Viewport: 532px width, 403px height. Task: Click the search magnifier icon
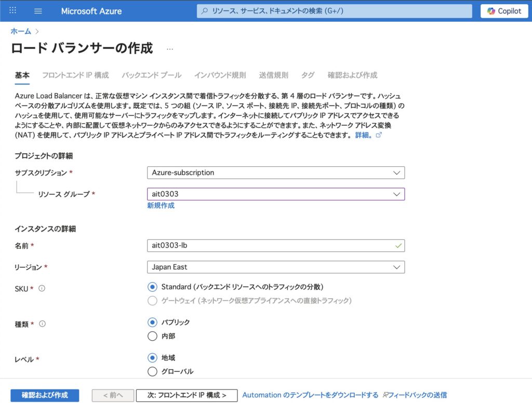205,11
